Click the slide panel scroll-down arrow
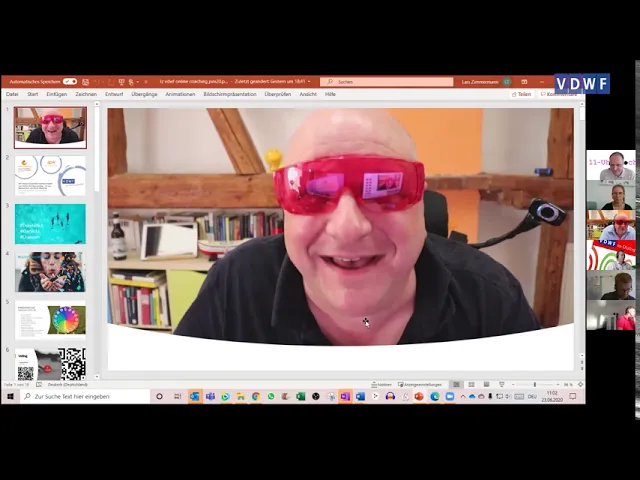 coord(97,377)
